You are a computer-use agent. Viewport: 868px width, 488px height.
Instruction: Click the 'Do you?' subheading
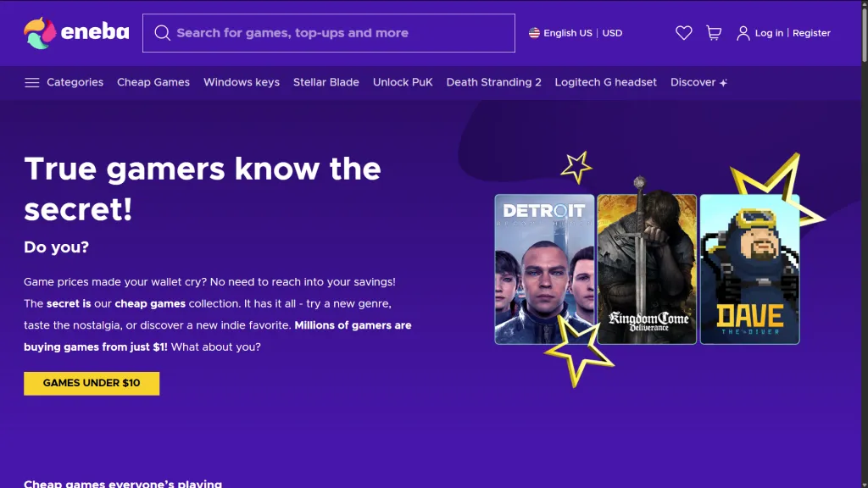[x=57, y=247]
